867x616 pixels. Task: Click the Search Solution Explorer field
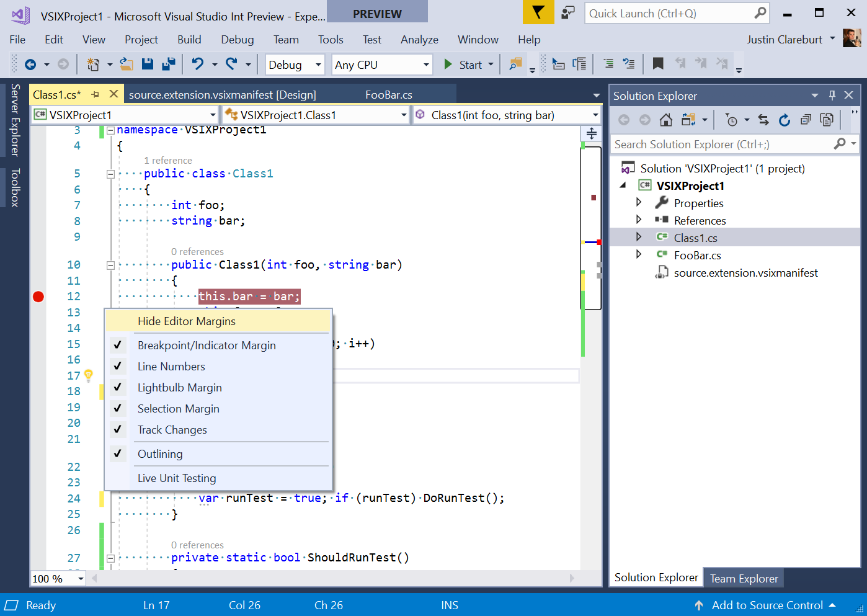tap(735, 144)
